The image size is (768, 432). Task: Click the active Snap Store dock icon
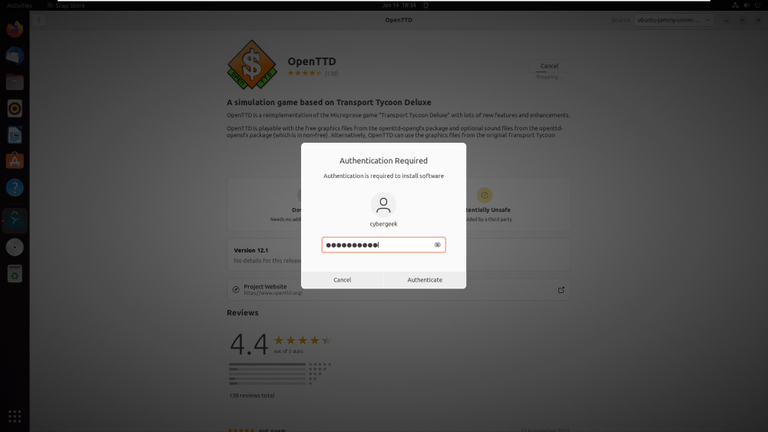click(15, 220)
